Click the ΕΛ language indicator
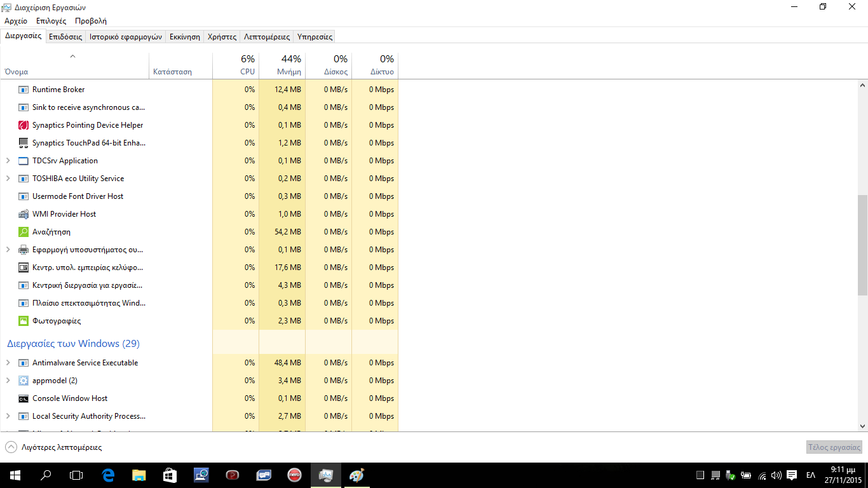The height and width of the screenshot is (488, 868). point(811,475)
